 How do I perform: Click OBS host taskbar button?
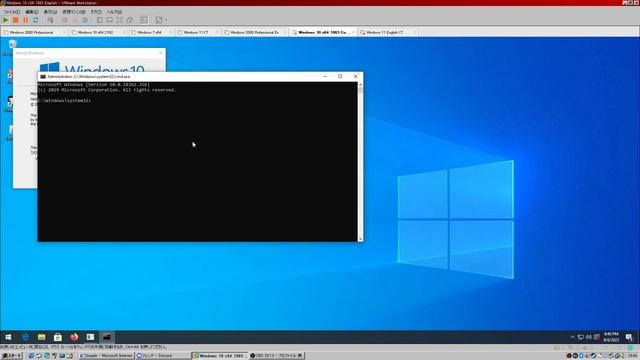(x=277, y=356)
